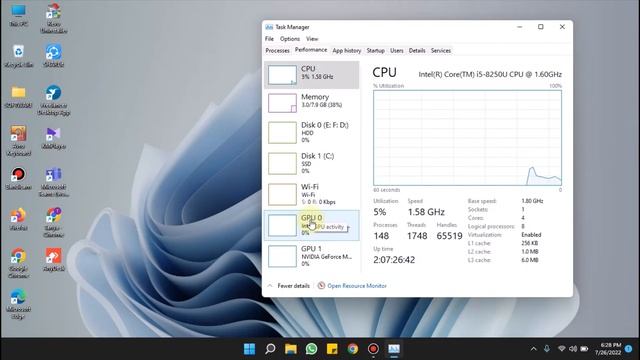Click the 1.58 GHz speed value
This screenshot has height=360, width=640.
426,212
